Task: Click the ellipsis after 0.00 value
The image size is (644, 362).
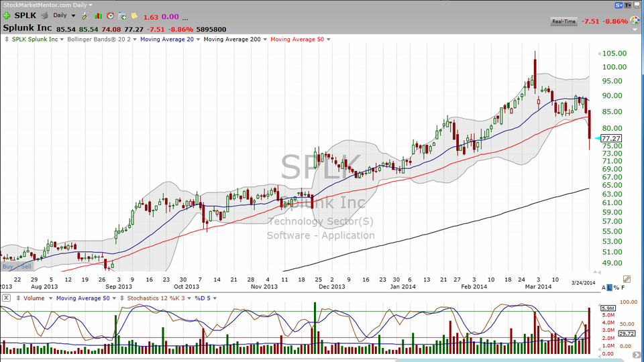Action: point(185,17)
